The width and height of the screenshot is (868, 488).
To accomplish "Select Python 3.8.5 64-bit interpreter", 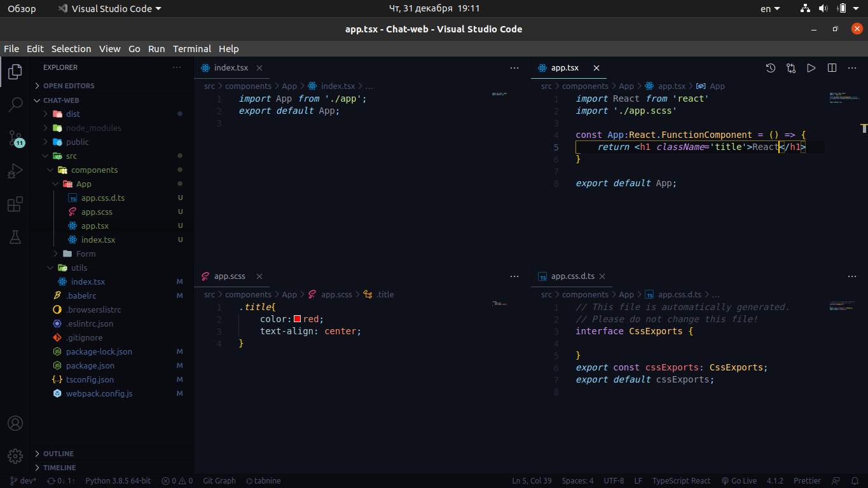I will point(118,481).
